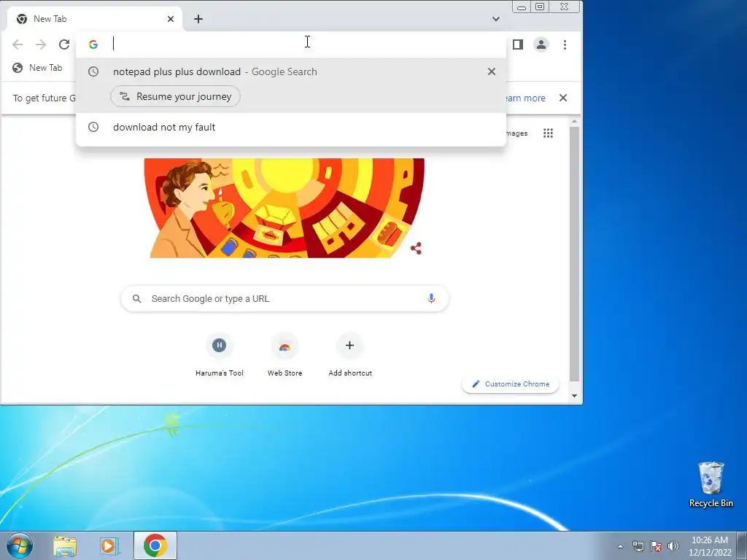The image size is (747, 560).
Task: Click the Google icon in address bar
Action: coord(93,44)
